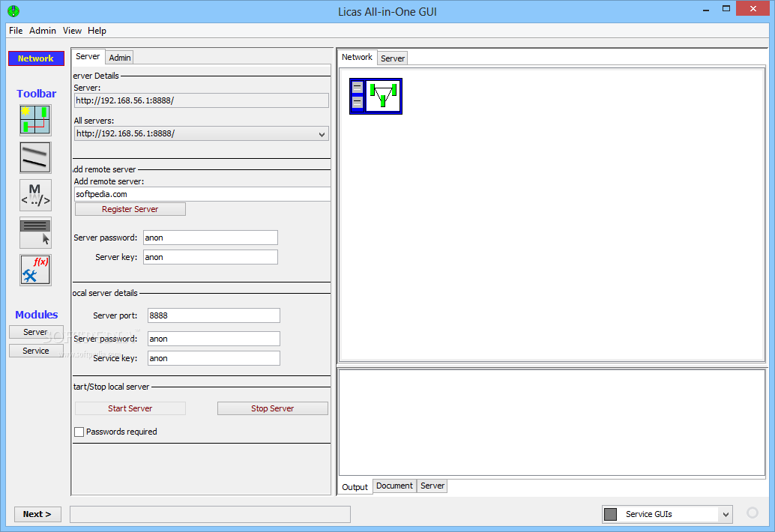Open the View menu
The height and width of the screenshot is (532, 775).
click(x=72, y=31)
